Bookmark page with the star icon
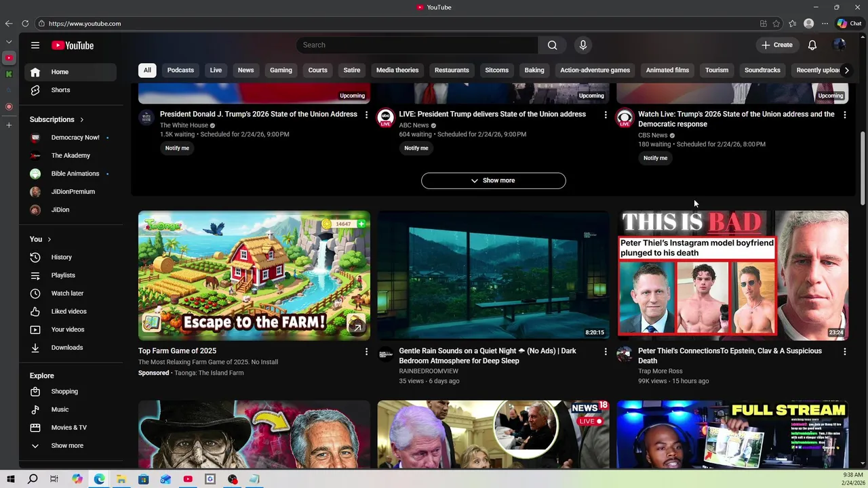The height and width of the screenshot is (488, 868). pos(776,24)
